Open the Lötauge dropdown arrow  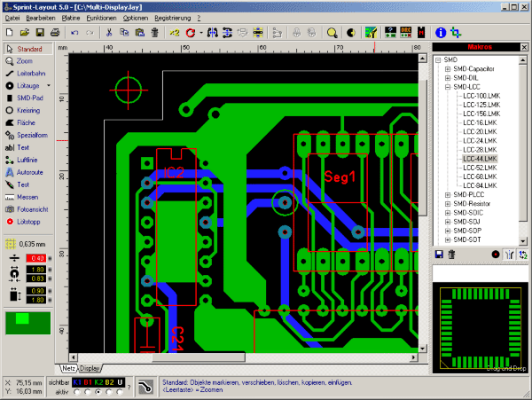click(x=49, y=85)
